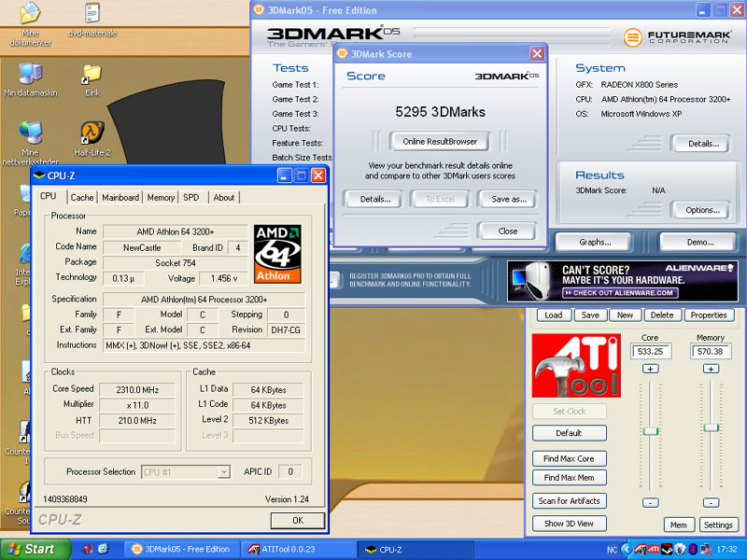Click Details in the 3DMark Score dialog
This screenshot has height=560, width=747.
375,199
